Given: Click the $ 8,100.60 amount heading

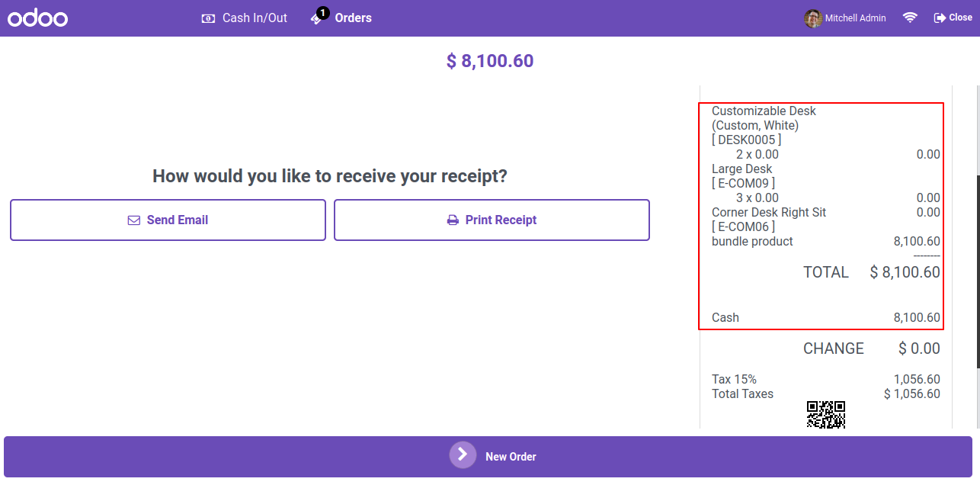Looking at the screenshot, I should (490, 61).
